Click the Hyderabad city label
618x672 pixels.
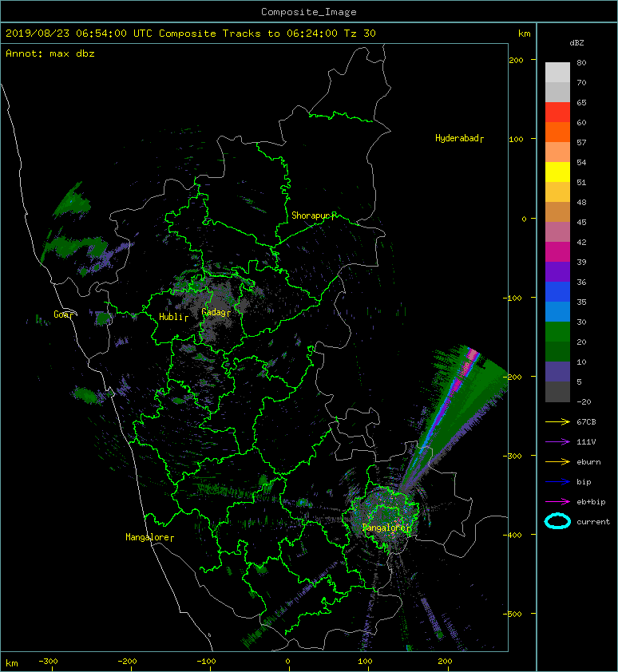(x=459, y=138)
